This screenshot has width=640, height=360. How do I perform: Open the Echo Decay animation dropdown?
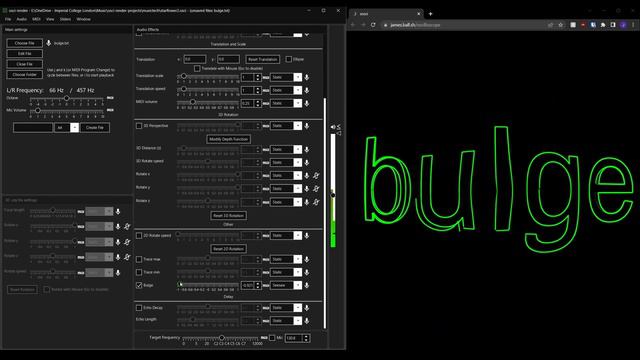[286, 308]
